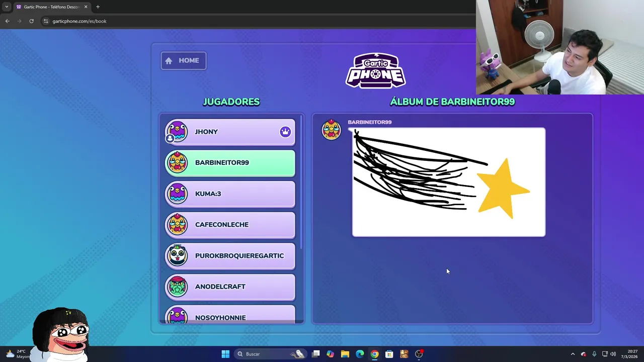Open the volume tray icon

point(613,354)
